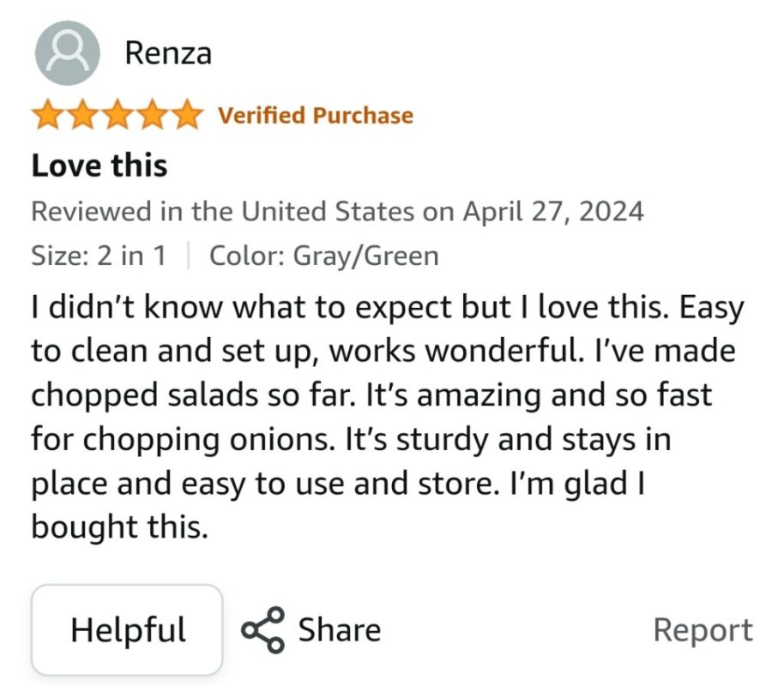Select the first orange rating star
784x686 pixels.
49,115
